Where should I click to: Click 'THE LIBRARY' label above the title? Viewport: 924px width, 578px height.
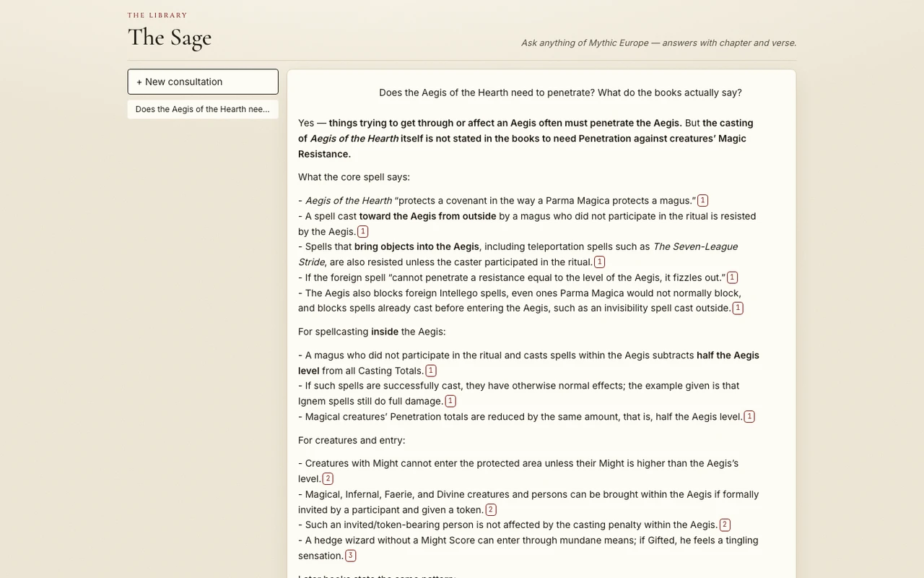[157, 15]
